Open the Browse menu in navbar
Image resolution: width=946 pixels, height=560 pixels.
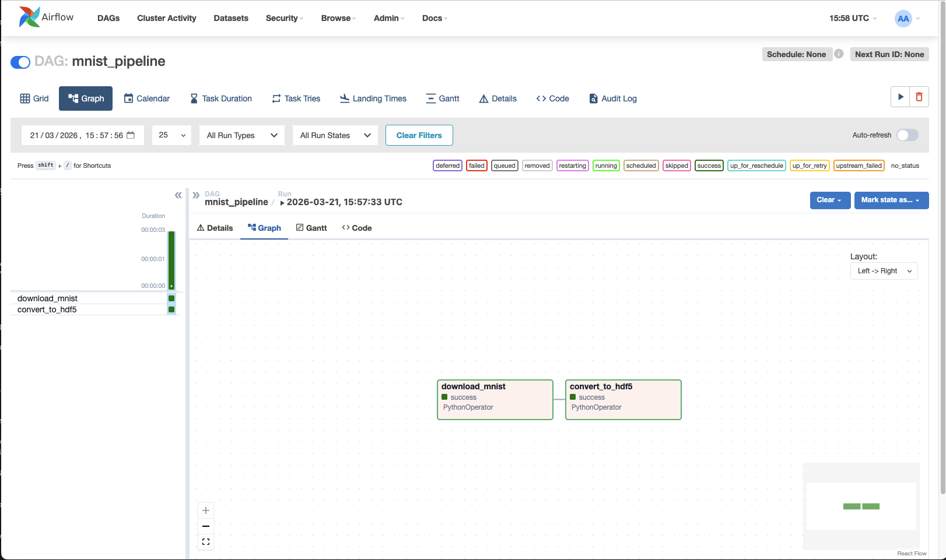338,18
